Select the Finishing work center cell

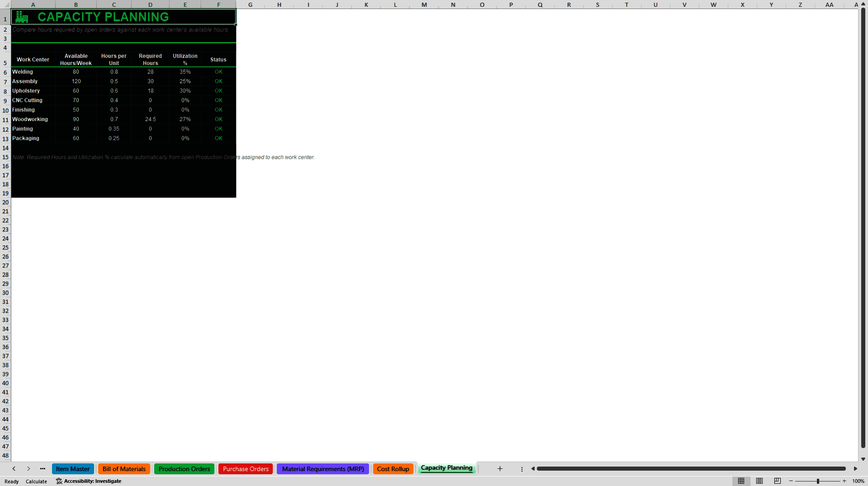pos(33,110)
